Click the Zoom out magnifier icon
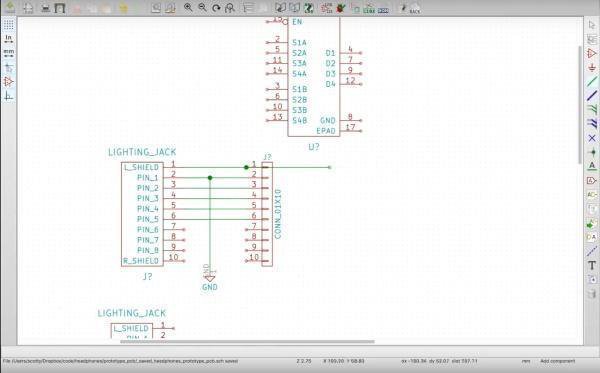 pyautogui.click(x=202, y=7)
